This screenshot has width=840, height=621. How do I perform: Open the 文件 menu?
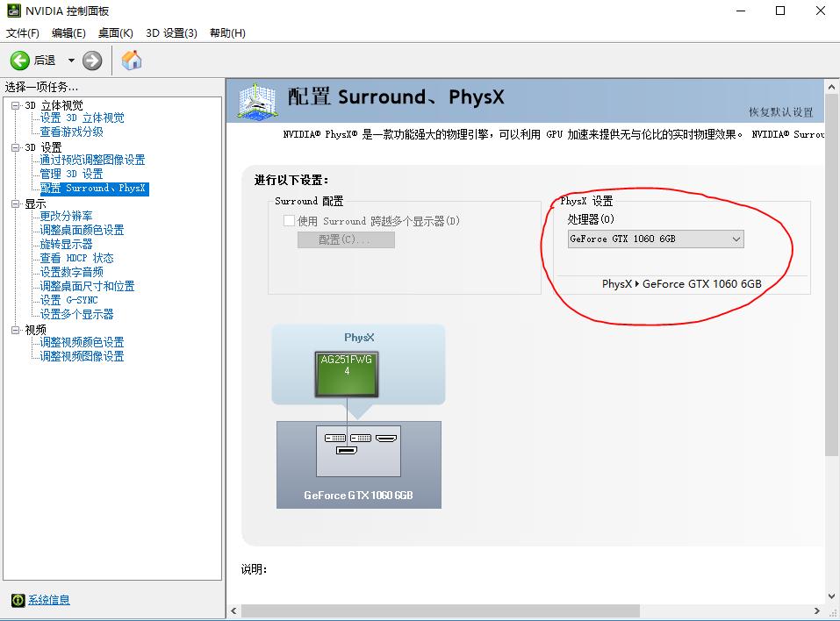click(x=21, y=32)
